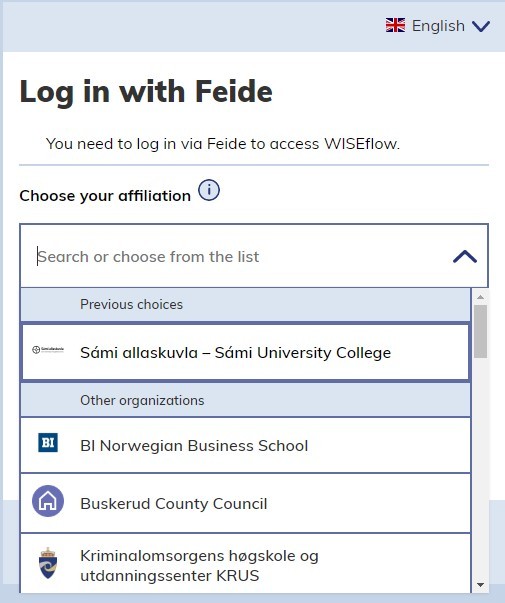The height and width of the screenshot is (603, 505).
Task: Click the scrollbar down arrow
Action: pyautogui.click(x=480, y=585)
